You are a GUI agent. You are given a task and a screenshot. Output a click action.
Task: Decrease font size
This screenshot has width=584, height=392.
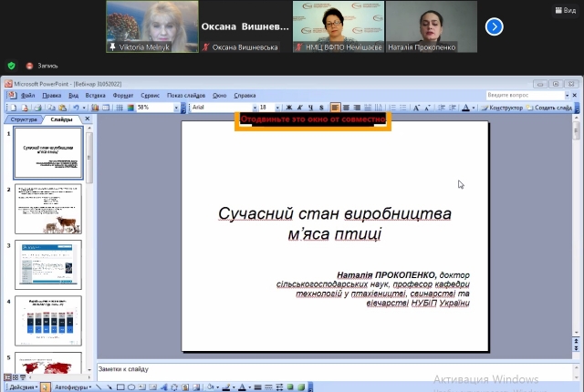point(428,108)
